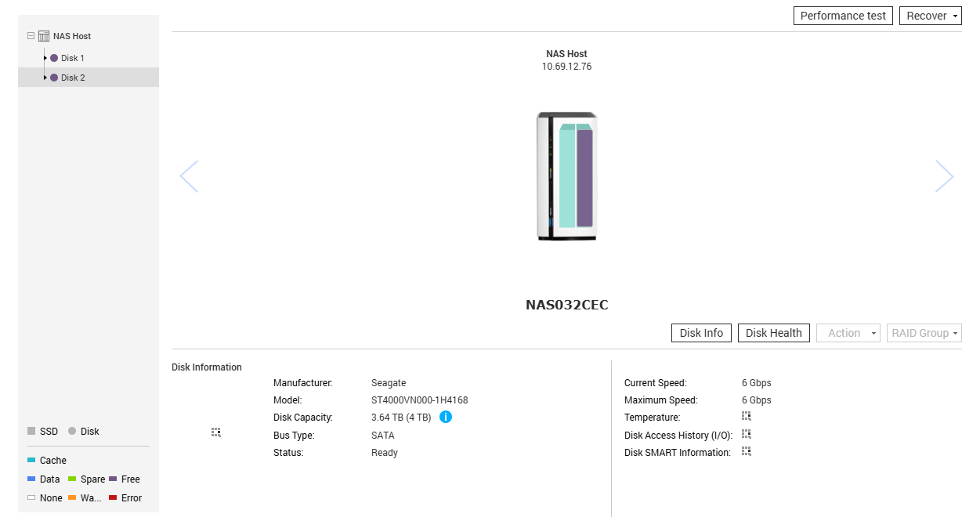
Task: Click the disk capacity info icon
Action: tap(446, 417)
